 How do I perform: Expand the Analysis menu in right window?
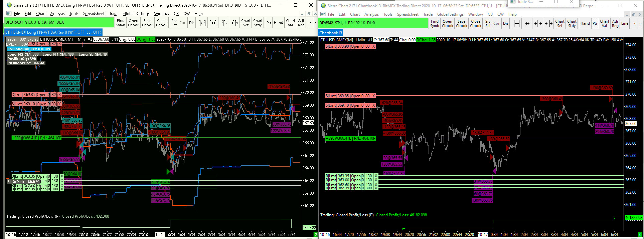pos(371,14)
